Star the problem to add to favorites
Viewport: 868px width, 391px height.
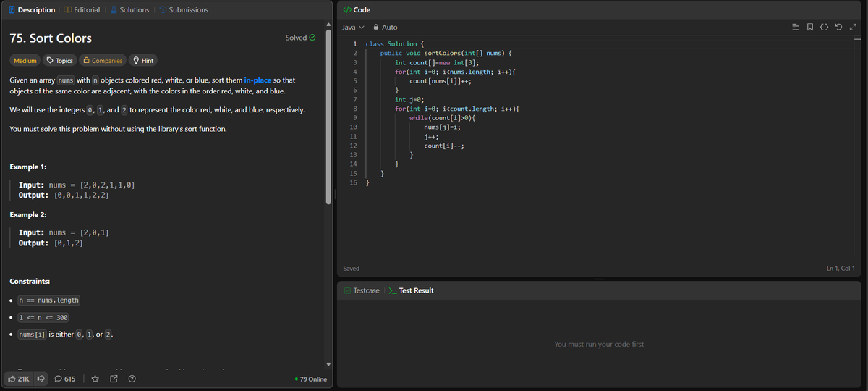[95, 379]
